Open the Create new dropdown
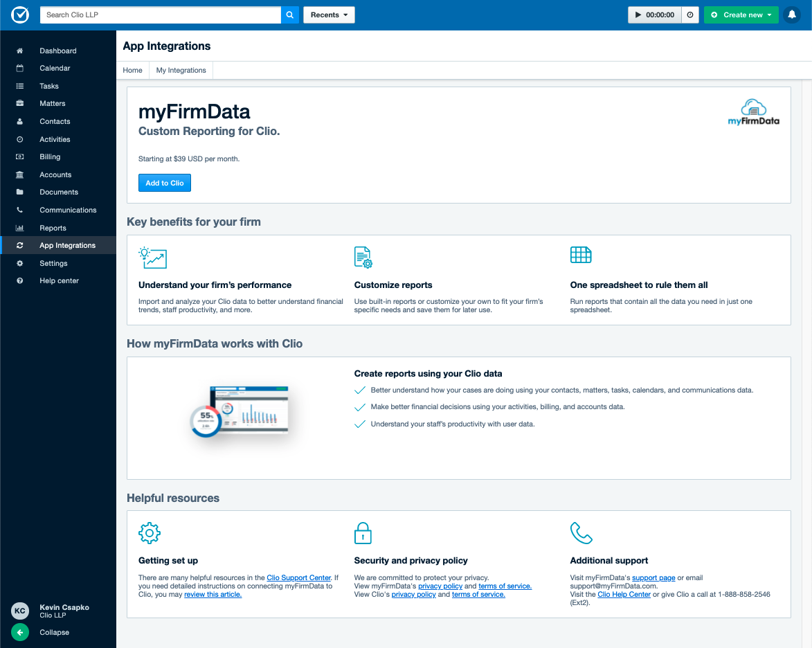Screen dimensions: 812x648 741,15
